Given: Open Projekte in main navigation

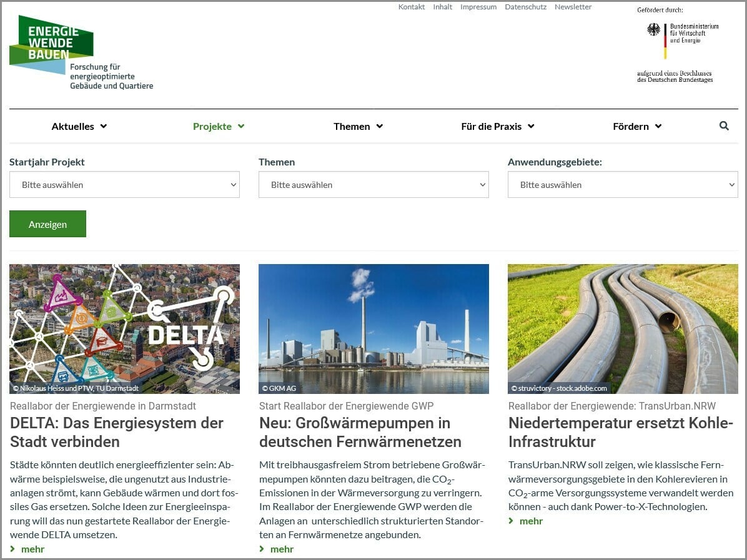Looking at the screenshot, I should (x=212, y=126).
